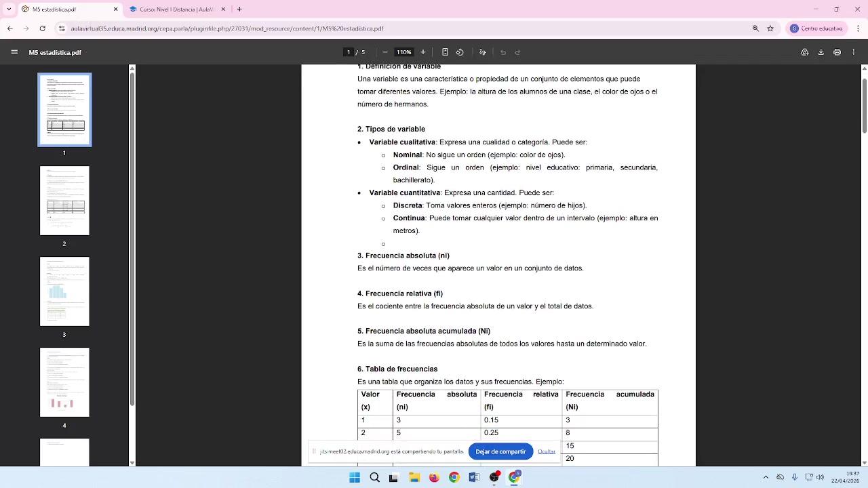
Task: Show hidden system tray icons
Action: point(766,477)
